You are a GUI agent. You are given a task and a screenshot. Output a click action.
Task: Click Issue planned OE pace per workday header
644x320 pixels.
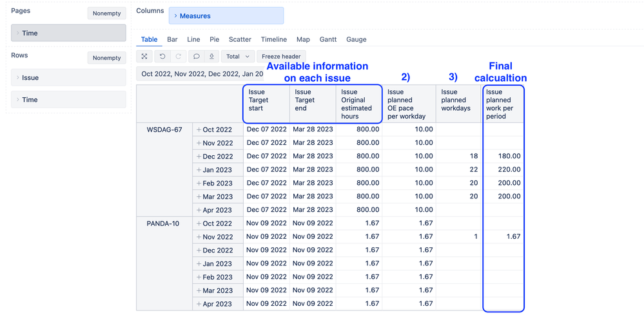tap(409, 104)
